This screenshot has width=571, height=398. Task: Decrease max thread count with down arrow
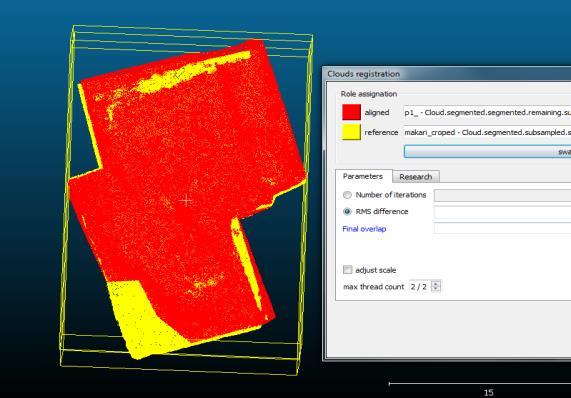pos(436,289)
